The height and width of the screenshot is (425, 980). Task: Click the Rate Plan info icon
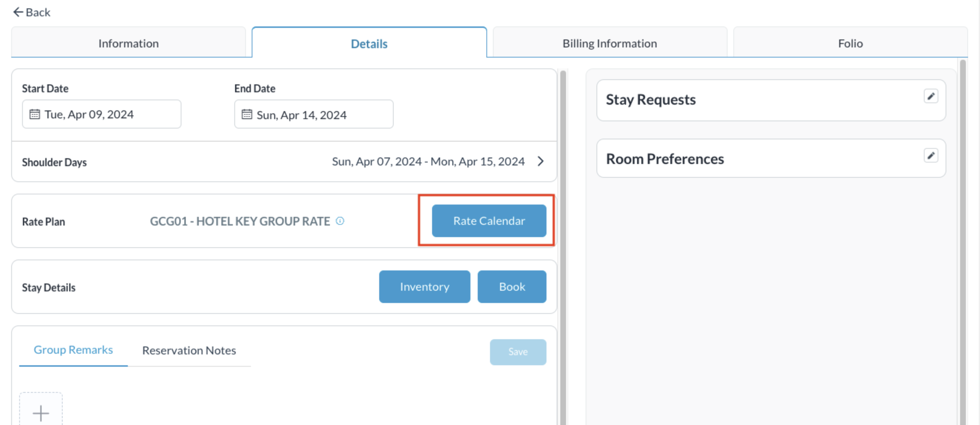point(340,221)
